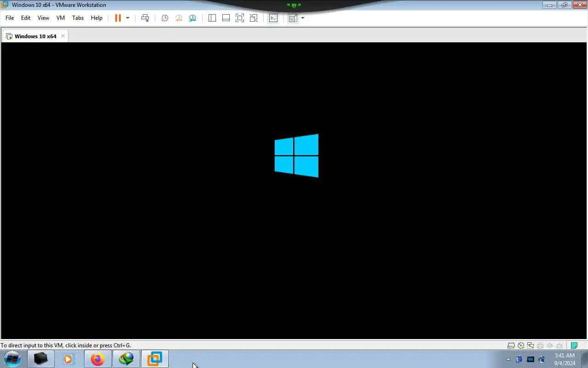Viewport: 588px width, 368px height.
Task: Open the Help menu
Action: click(x=96, y=18)
